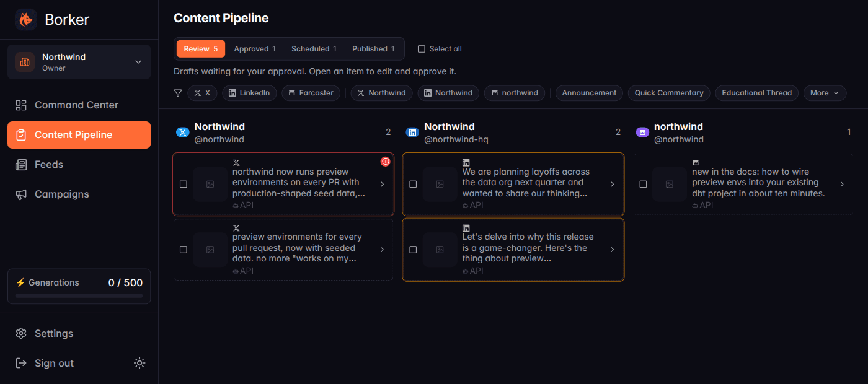Click the Campaigns megaphone icon

point(21,194)
